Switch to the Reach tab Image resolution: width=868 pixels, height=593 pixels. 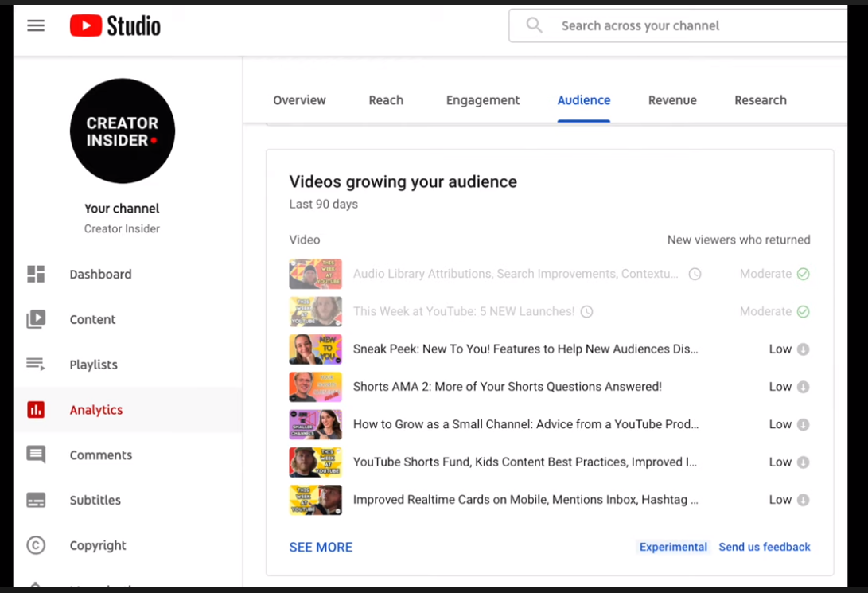pos(386,100)
